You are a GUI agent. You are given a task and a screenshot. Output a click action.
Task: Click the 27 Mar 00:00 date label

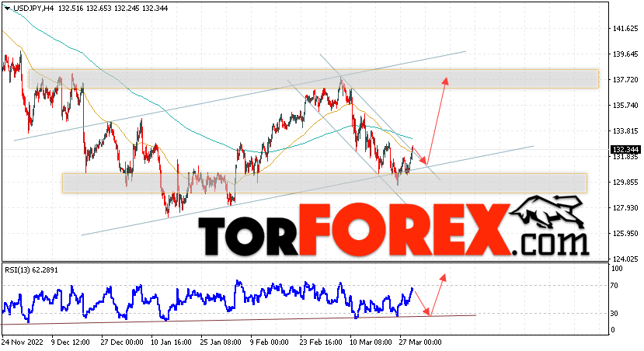420,342
